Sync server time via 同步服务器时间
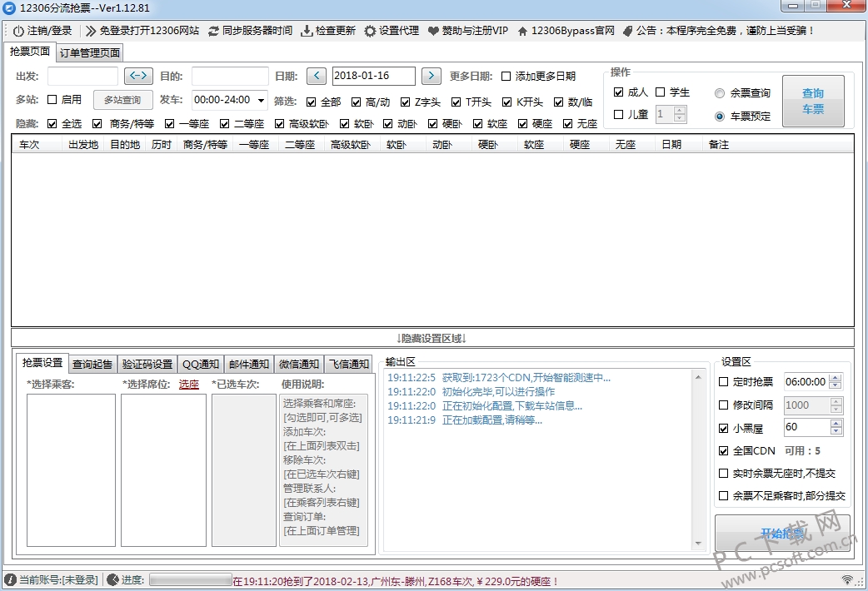This screenshot has height=591, width=868. [250, 31]
